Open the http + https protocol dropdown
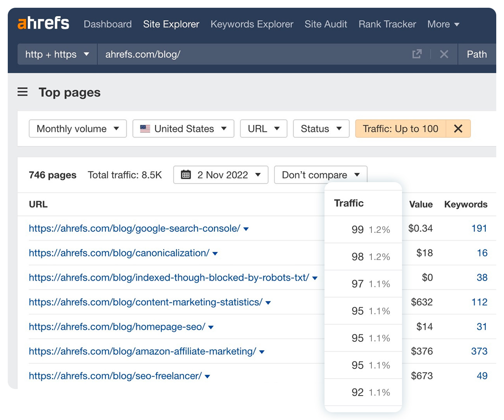 57,54
